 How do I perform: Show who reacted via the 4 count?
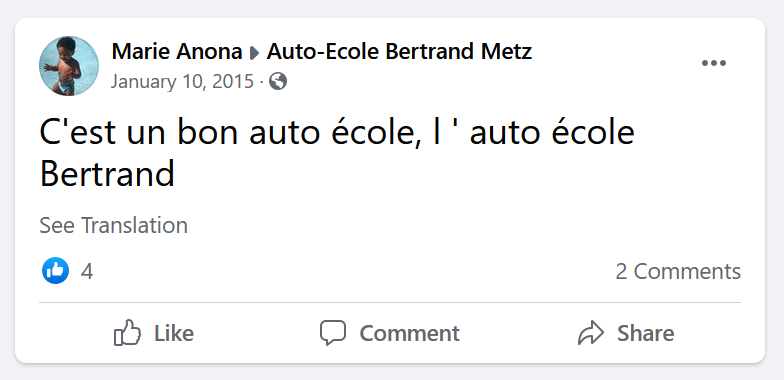[87, 272]
